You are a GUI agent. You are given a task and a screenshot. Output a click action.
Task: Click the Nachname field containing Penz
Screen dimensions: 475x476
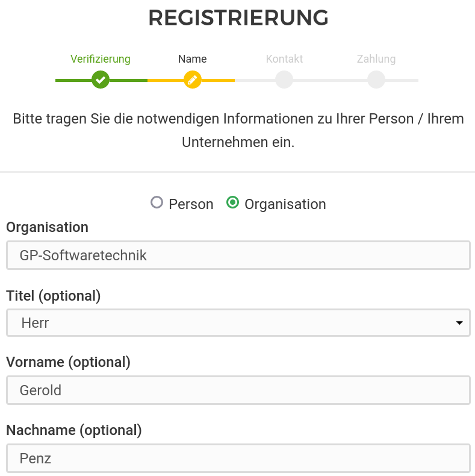point(238,459)
